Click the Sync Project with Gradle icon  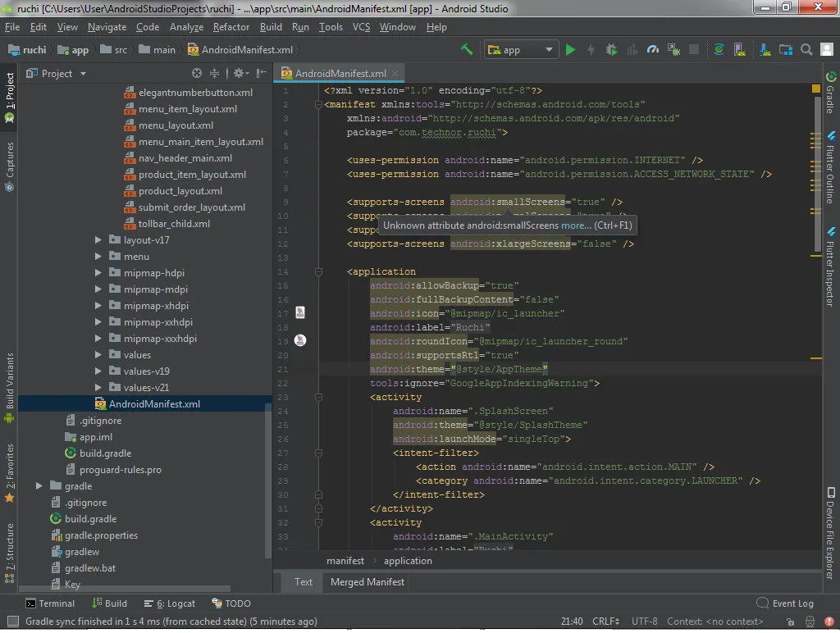(719, 50)
